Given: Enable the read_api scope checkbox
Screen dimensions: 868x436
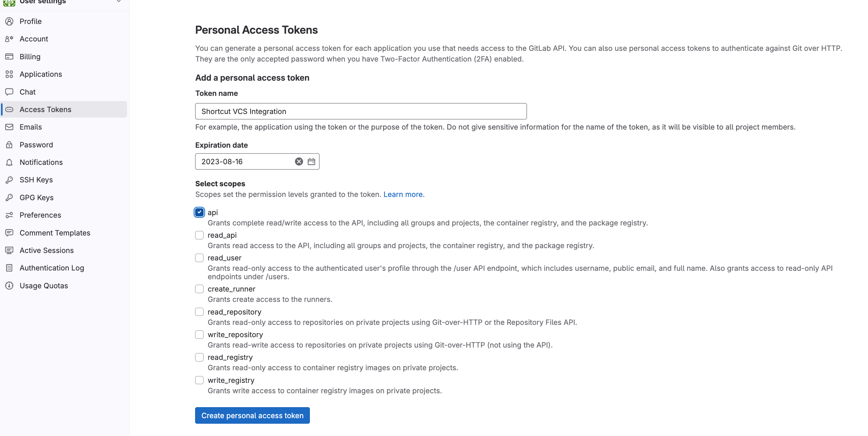Looking at the screenshot, I should [x=199, y=235].
